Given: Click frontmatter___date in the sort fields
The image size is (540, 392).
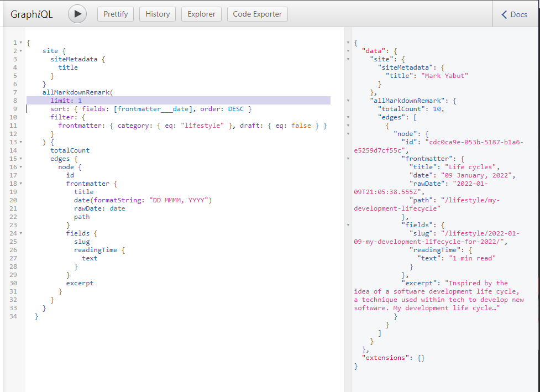Looking at the screenshot, I should (153, 109).
